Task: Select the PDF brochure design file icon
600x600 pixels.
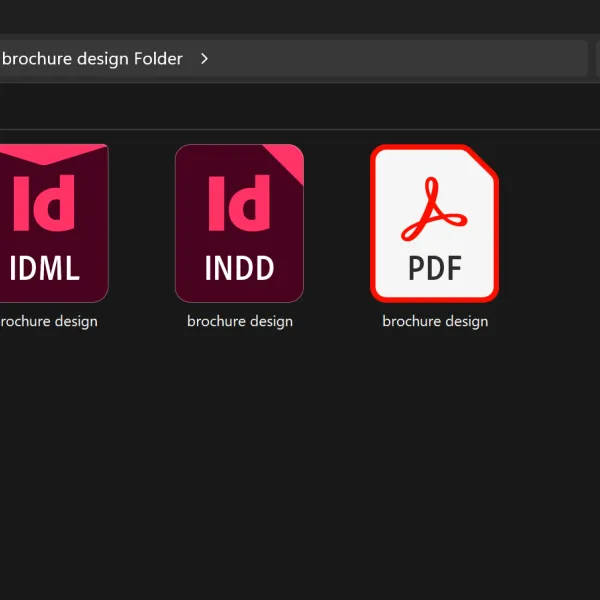Action: [434, 223]
